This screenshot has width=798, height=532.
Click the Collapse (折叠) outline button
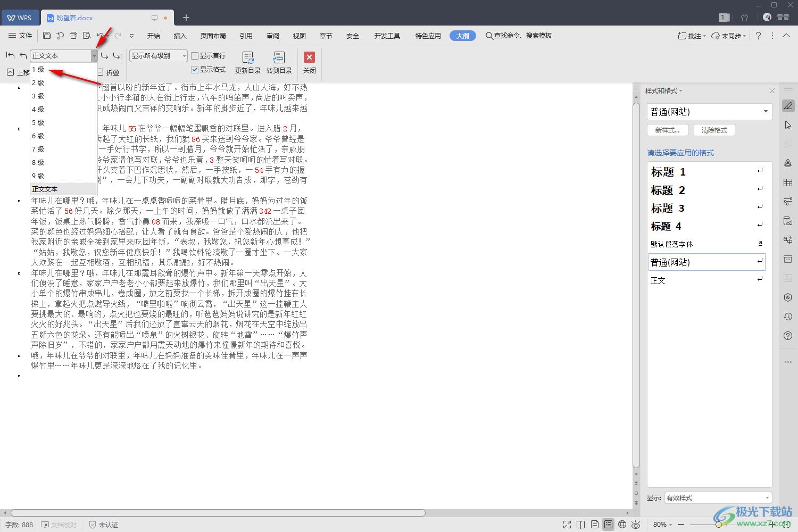[109, 72]
